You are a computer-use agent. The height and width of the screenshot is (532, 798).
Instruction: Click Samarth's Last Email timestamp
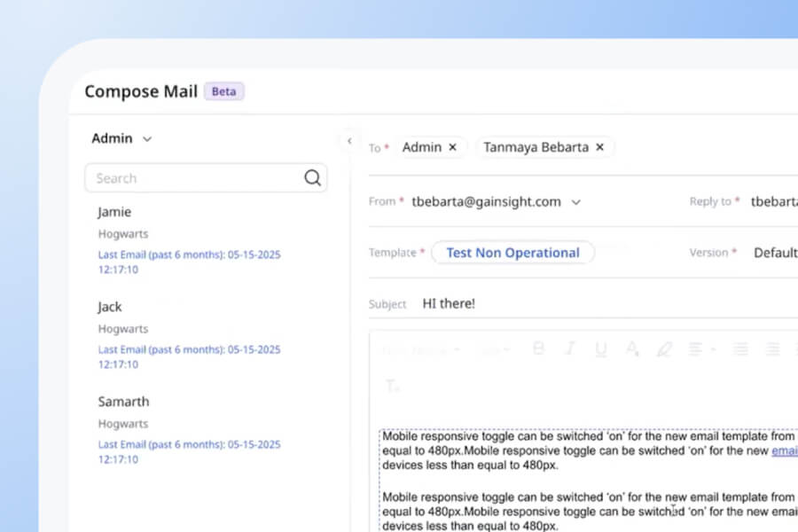[190, 451]
